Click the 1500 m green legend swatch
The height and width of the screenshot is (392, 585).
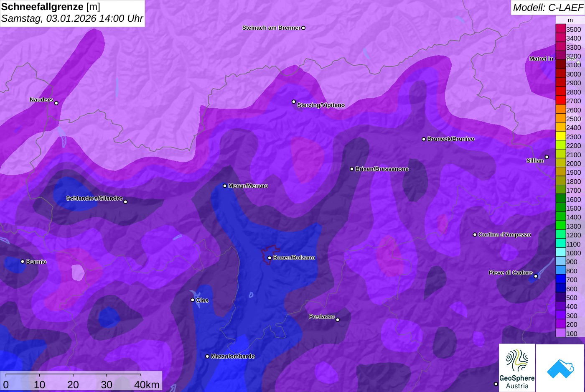pyautogui.click(x=561, y=208)
